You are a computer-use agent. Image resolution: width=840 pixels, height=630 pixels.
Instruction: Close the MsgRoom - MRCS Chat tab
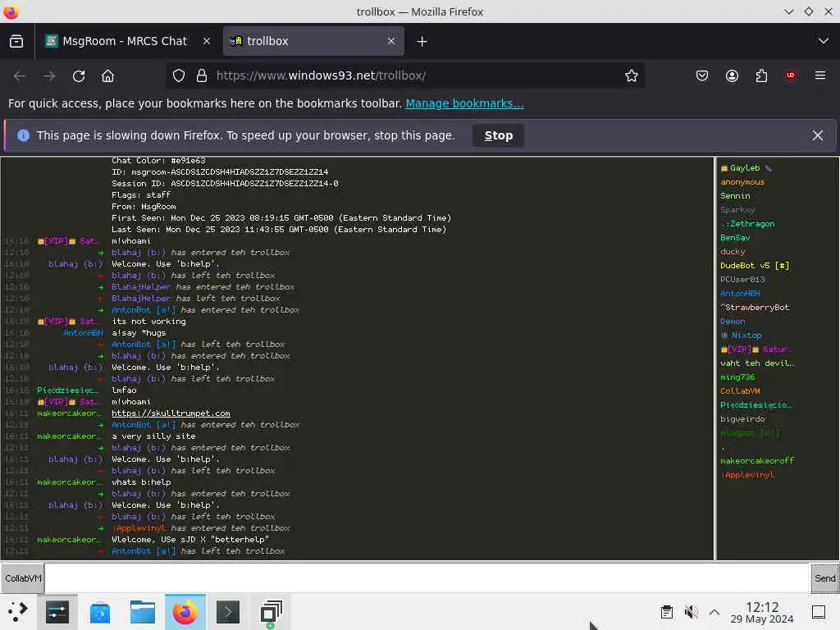pyautogui.click(x=206, y=41)
